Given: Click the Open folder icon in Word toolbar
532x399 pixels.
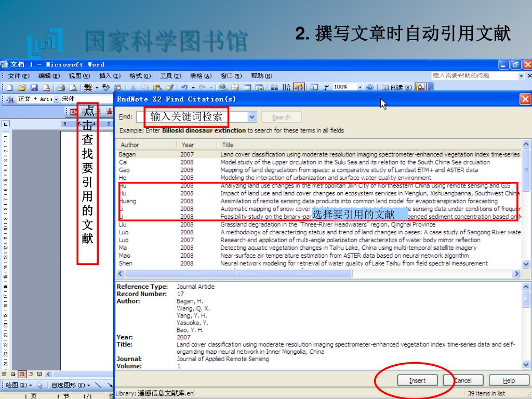Looking at the screenshot, I should click(22, 87).
